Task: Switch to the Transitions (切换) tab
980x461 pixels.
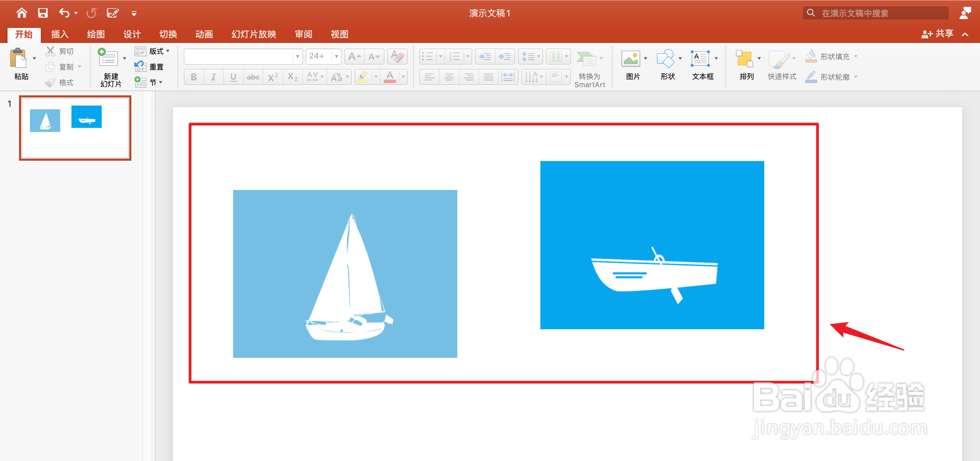Action: (168, 34)
